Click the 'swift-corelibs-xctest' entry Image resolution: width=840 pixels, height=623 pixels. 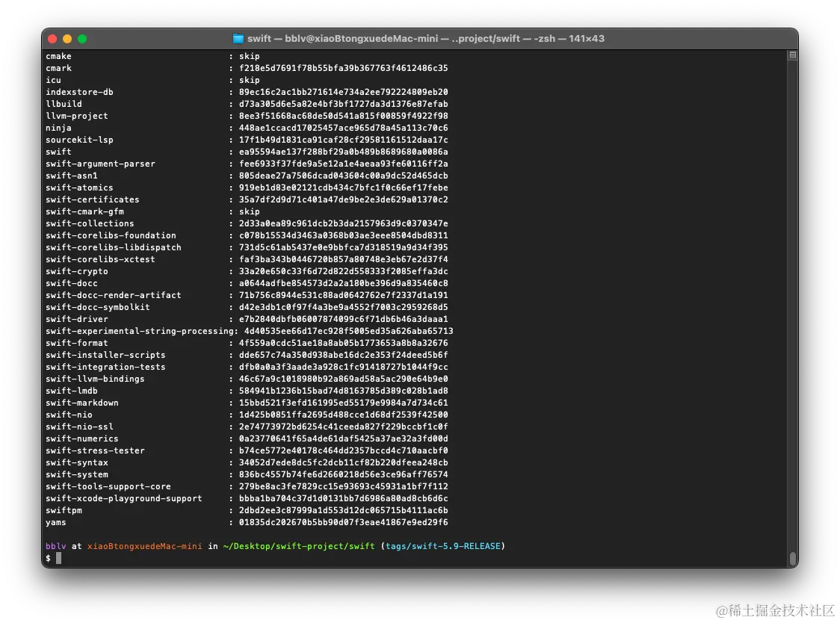click(x=100, y=259)
